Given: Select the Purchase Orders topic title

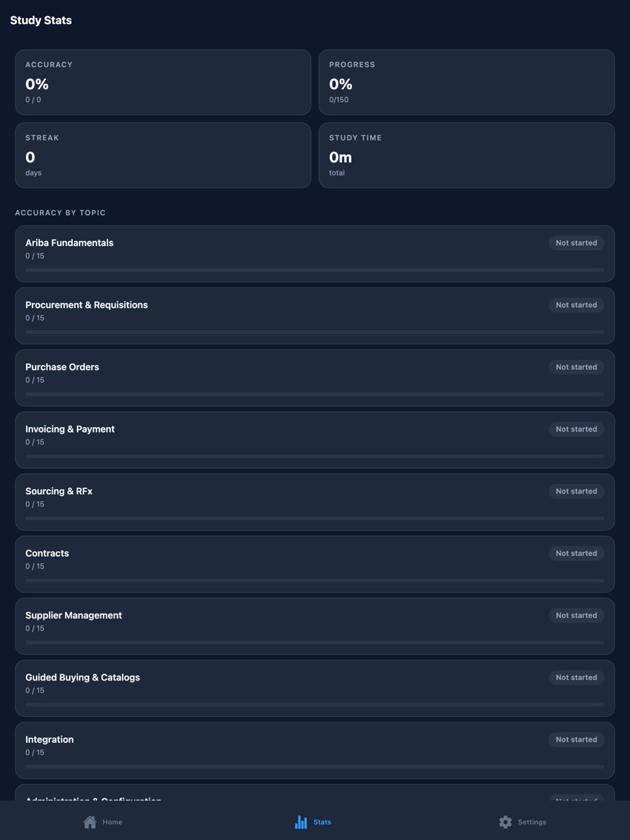Looking at the screenshot, I should point(62,367).
